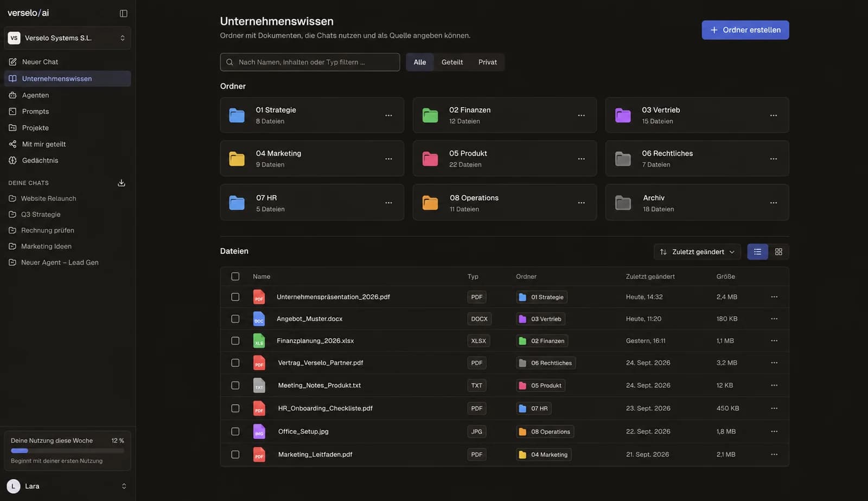This screenshot has width=868, height=501.
Task: Check the box for Unternehmenspräsentation_2026.pdf
Action: pos(235,297)
